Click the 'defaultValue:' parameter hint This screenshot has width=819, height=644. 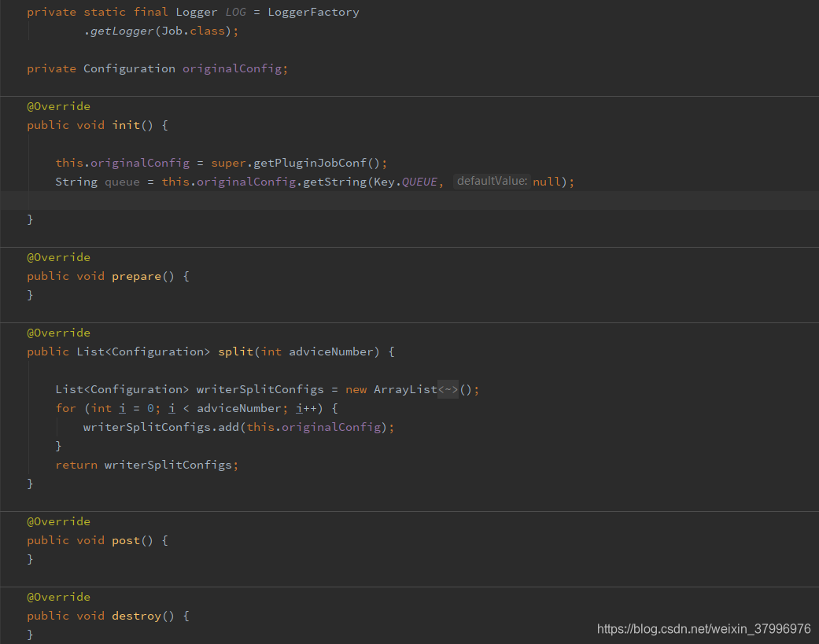[492, 181]
